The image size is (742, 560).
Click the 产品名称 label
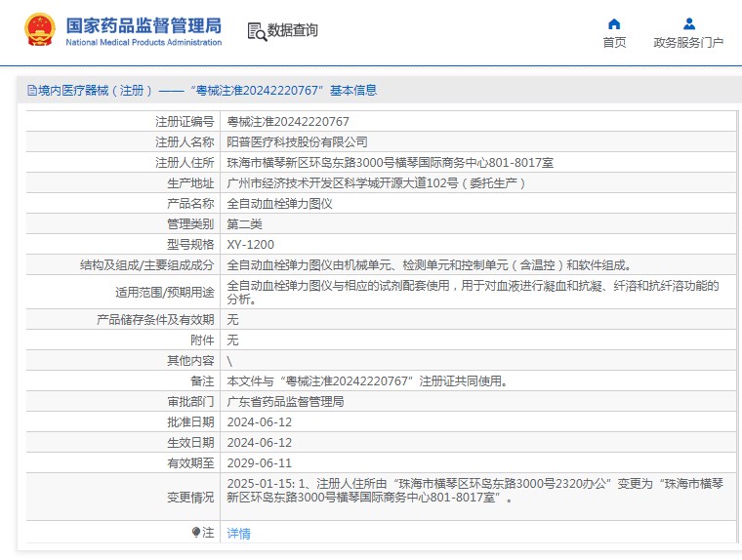click(x=190, y=203)
